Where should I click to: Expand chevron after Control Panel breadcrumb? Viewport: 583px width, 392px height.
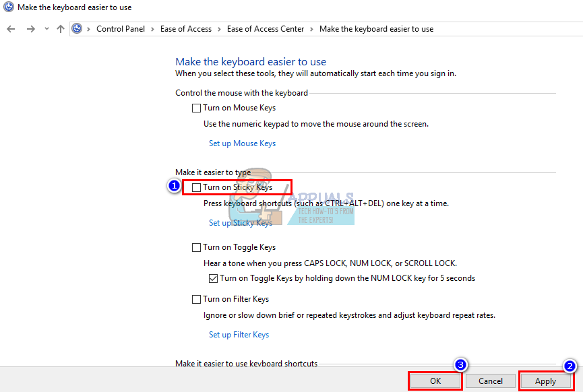tap(152, 29)
